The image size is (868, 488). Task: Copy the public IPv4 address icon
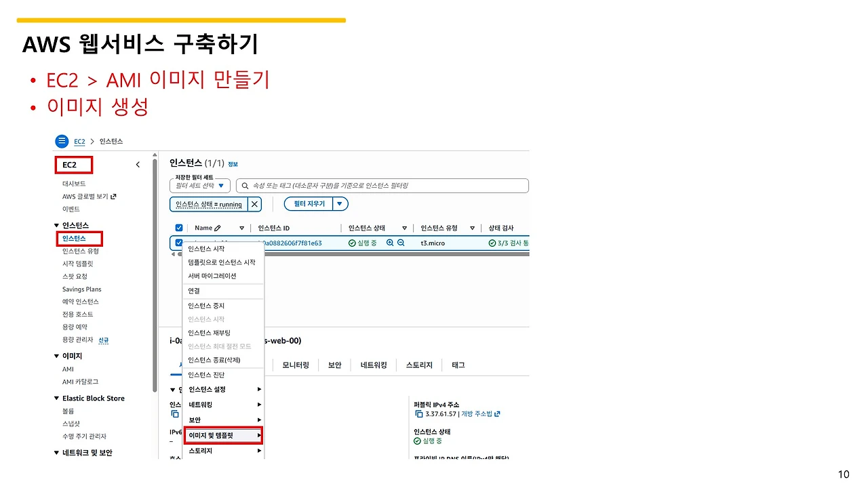point(418,413)
